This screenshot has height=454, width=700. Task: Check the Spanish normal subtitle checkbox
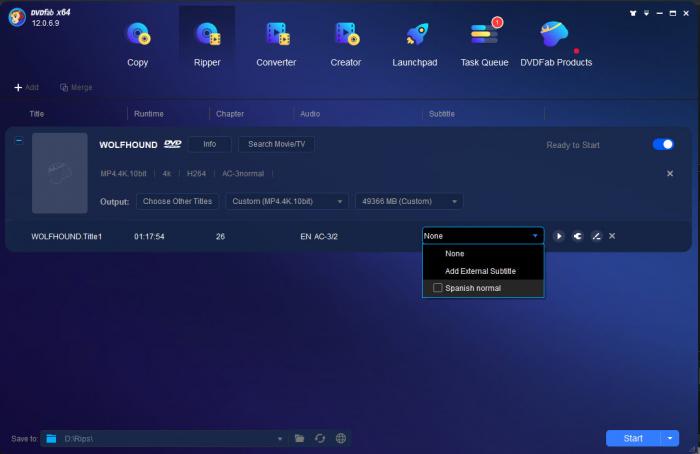pyautogui.click(x=438, y=288)
